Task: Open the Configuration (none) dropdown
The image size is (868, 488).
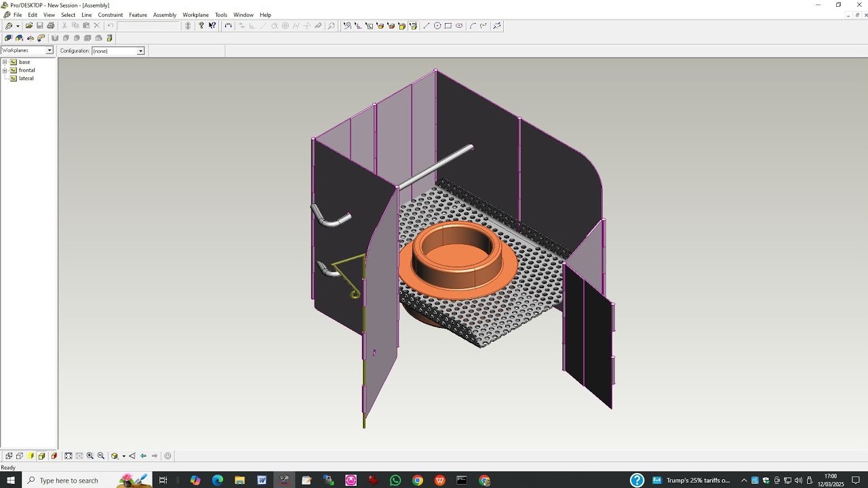Action: tap(140, 51)
